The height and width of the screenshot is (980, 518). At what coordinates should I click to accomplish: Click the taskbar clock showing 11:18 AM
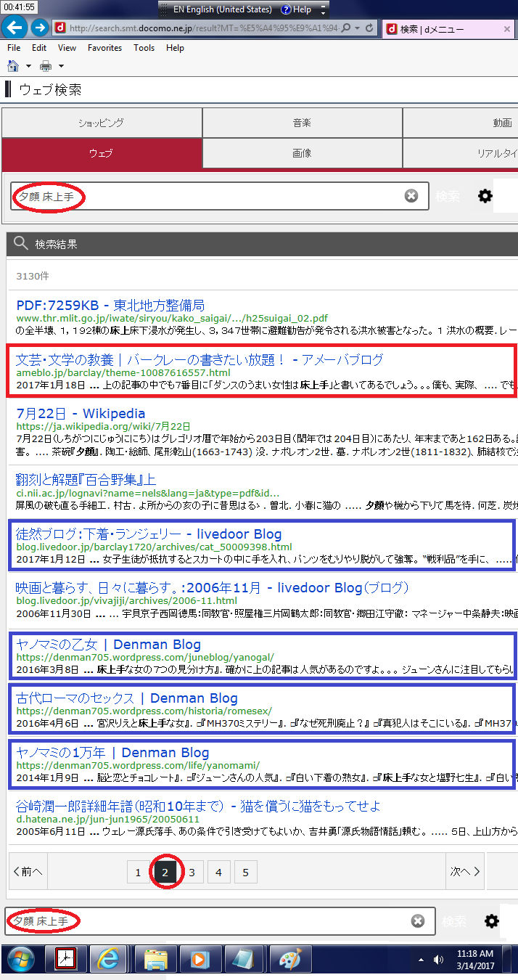[475, 960]
